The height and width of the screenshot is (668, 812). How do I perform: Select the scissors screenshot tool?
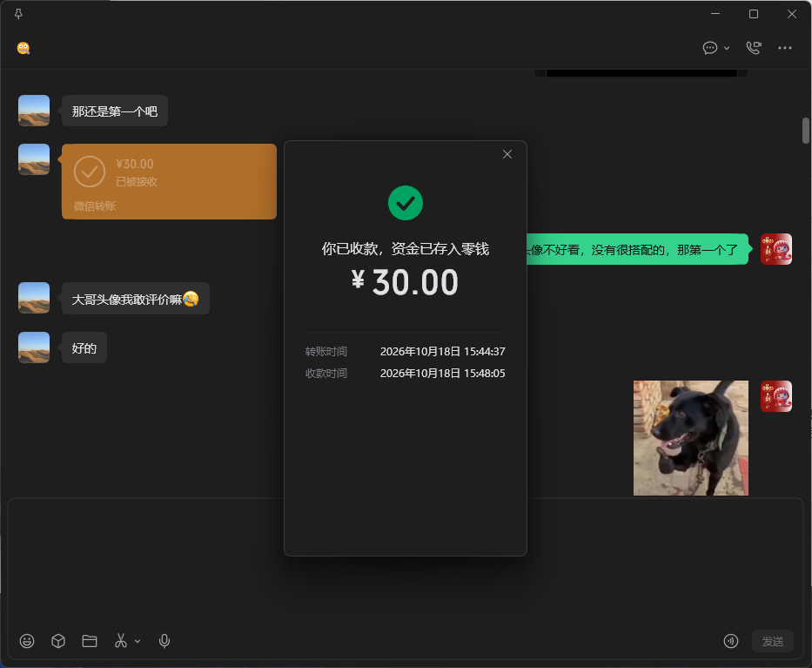(121, 641)
